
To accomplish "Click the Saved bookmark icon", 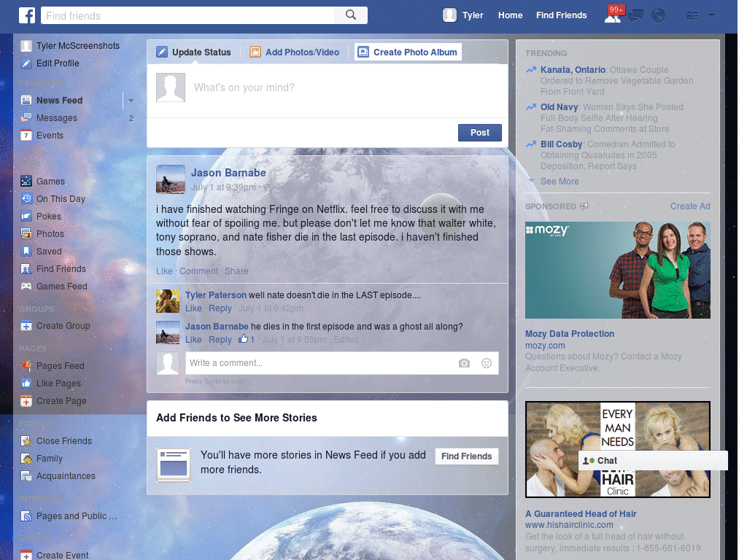I will tap(26, 251).
